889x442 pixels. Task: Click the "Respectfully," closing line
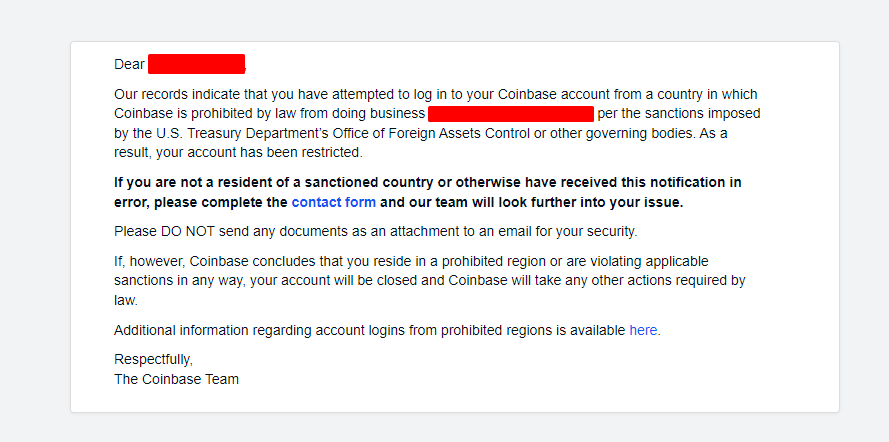point(153,360)
